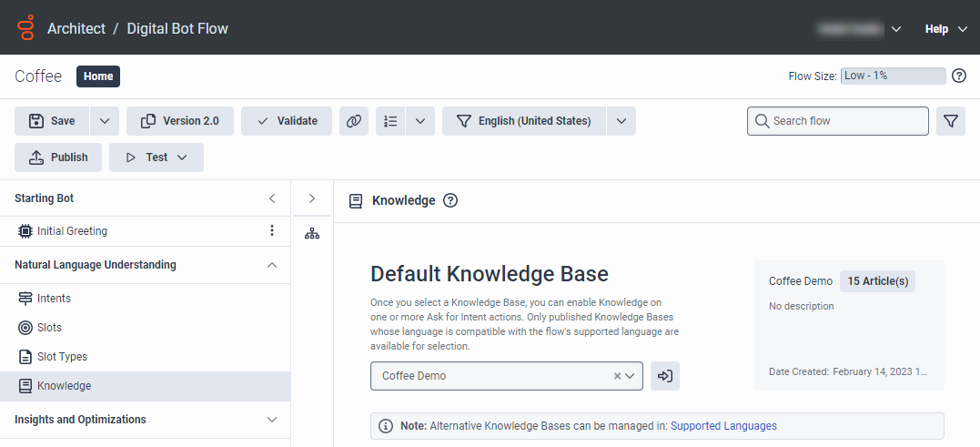This screenshot has height=447, width=980.
Task: Open Flow Size help question icon
Action: click(x=958, y=76)
